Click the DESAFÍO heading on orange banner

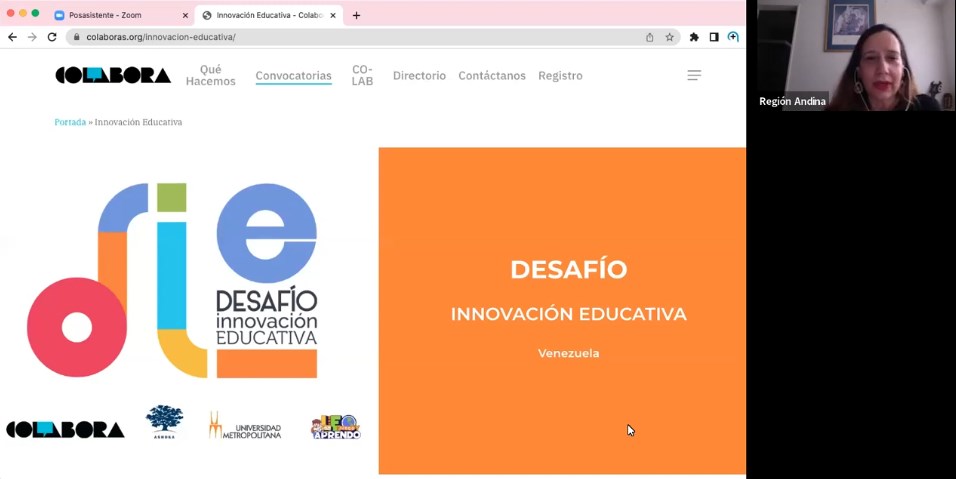[569, 269]
